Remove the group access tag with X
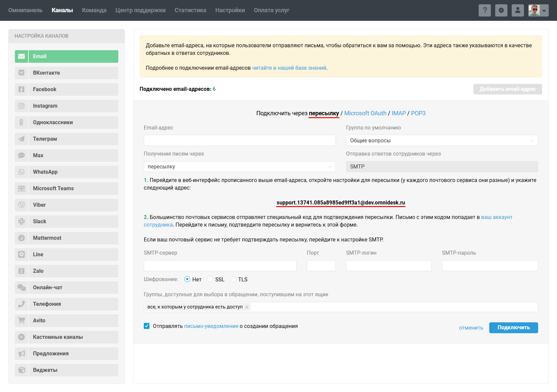 coord(247,307)
